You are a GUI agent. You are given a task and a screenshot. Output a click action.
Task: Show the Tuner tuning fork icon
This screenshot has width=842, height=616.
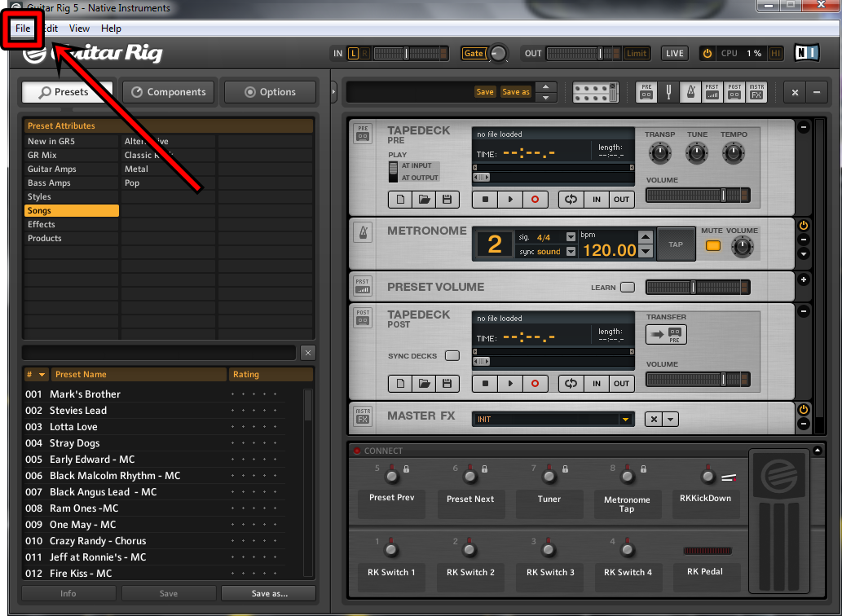[x=668, y=92]
